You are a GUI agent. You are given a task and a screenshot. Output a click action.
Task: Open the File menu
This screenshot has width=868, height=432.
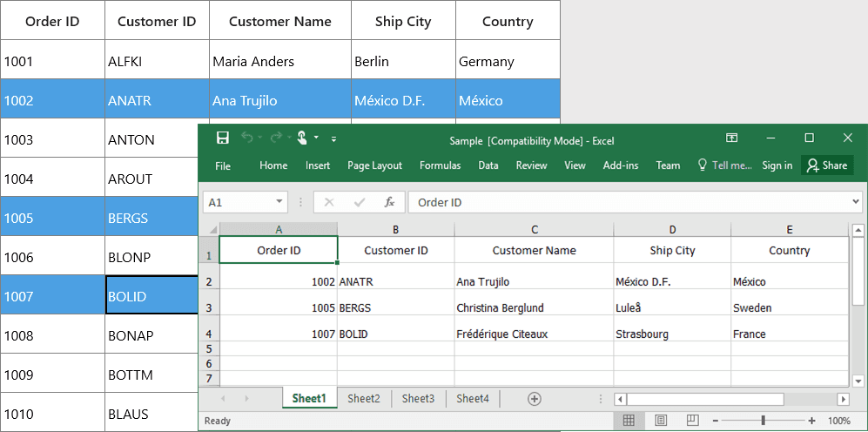(x=223, y=165)
